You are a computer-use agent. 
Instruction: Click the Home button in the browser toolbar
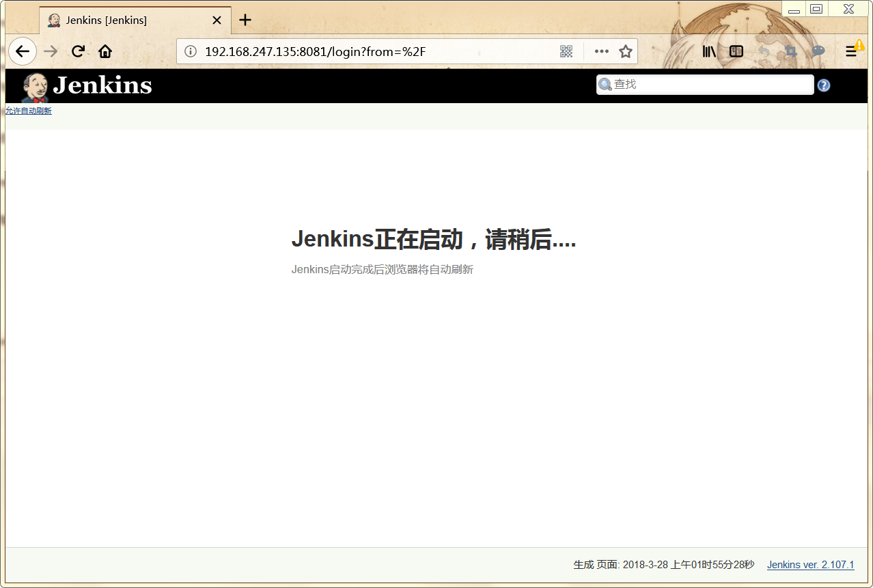coord(105,51)
